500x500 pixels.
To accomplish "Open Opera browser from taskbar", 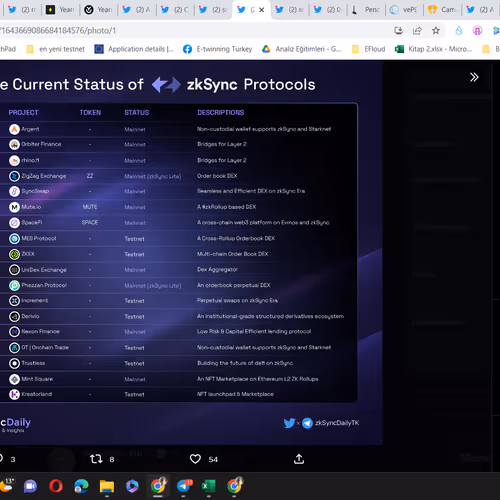I will (56, 486).
